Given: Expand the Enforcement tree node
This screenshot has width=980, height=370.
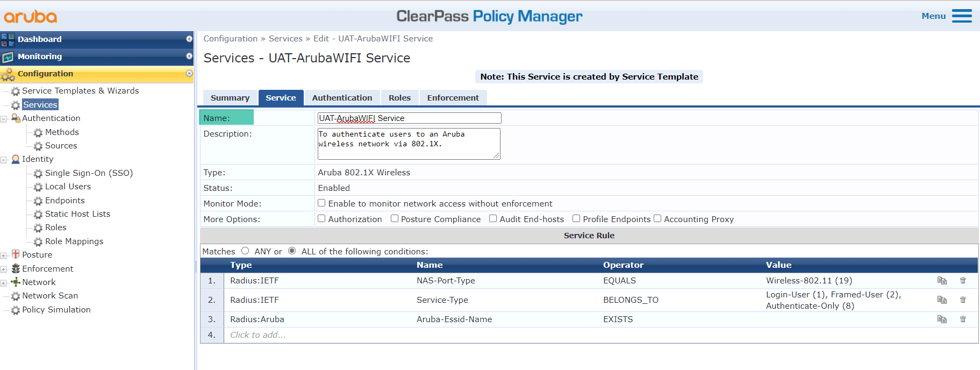Looking at the screenshot, I should coord(4,269).
